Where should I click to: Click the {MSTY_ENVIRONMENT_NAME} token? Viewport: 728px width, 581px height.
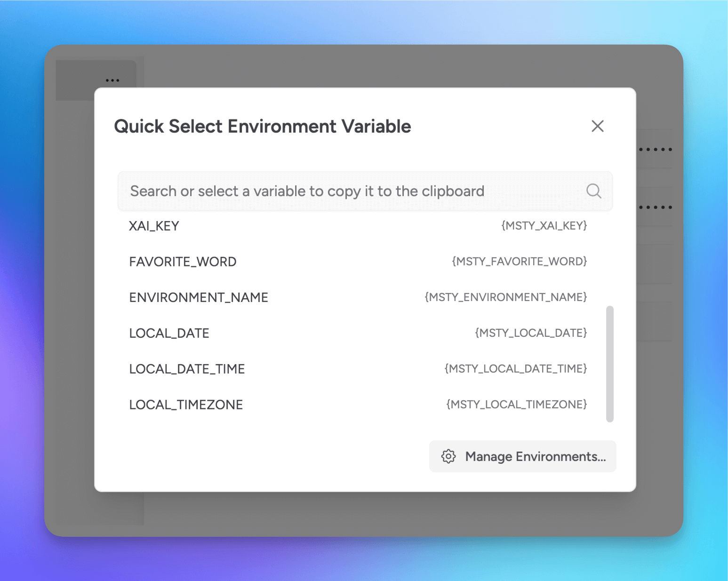coord(505,297)
